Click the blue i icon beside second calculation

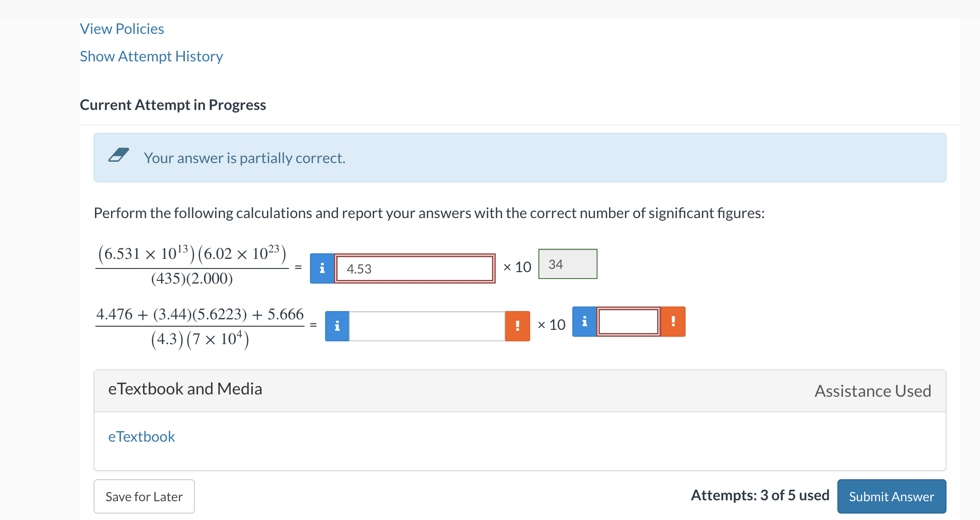(x=337, y=325)
